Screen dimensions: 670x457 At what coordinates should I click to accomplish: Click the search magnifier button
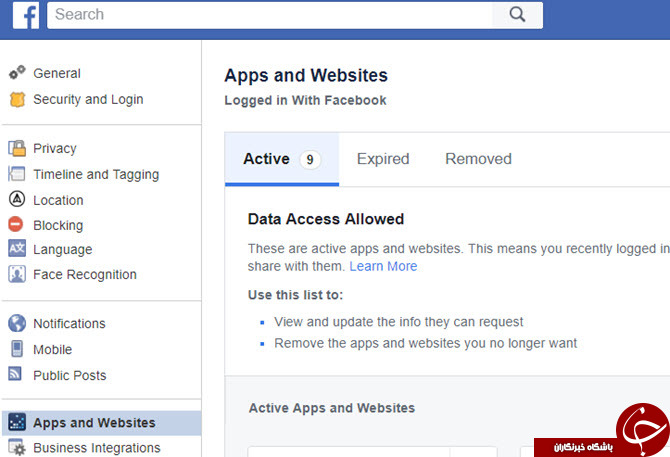pyautogui.click(x=517, y=15)
